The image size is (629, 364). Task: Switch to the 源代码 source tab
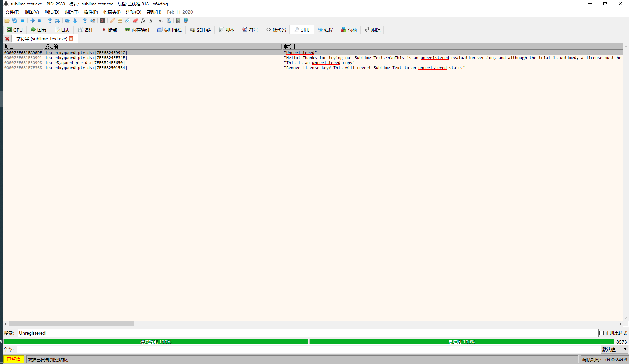[276, 30]
